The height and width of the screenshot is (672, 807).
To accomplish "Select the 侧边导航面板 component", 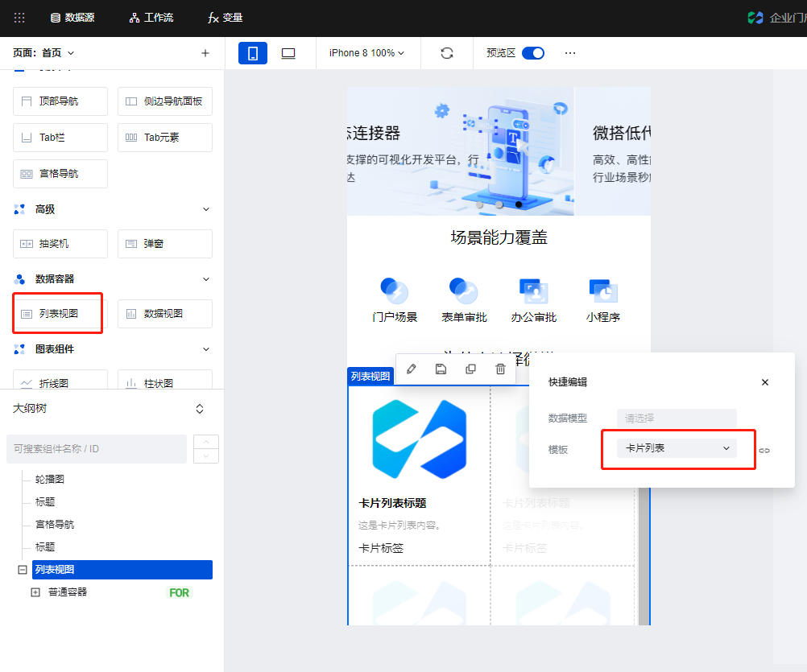I will (x=165, y=101).
